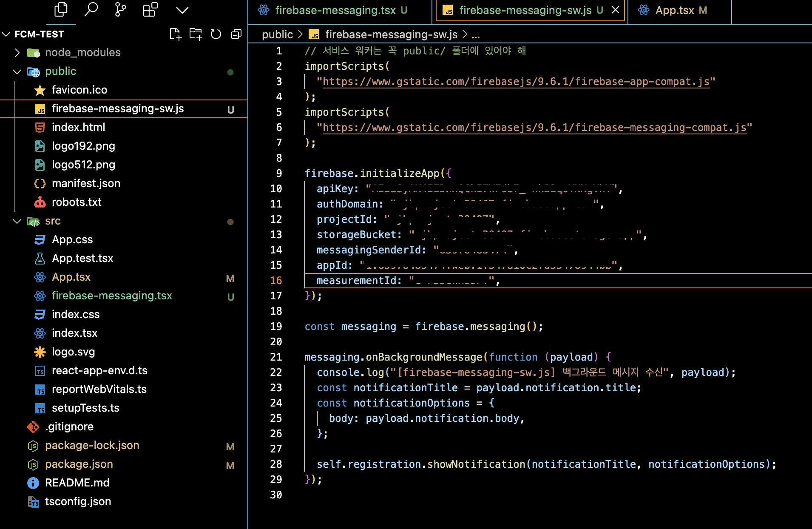Click the public breadcrumb segment
This screenshot has height=529, width=812.
[277, 34]
